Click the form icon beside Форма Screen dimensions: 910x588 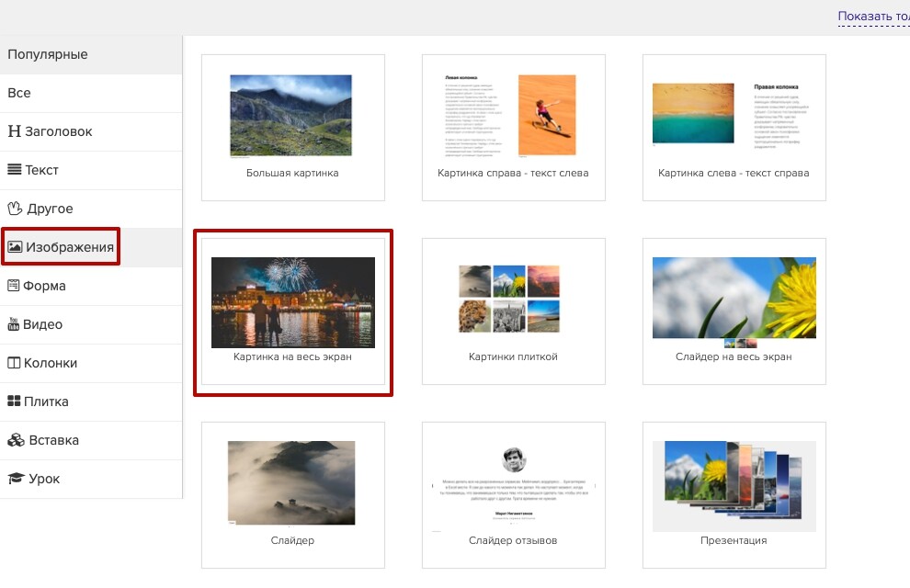pos(14,286)
